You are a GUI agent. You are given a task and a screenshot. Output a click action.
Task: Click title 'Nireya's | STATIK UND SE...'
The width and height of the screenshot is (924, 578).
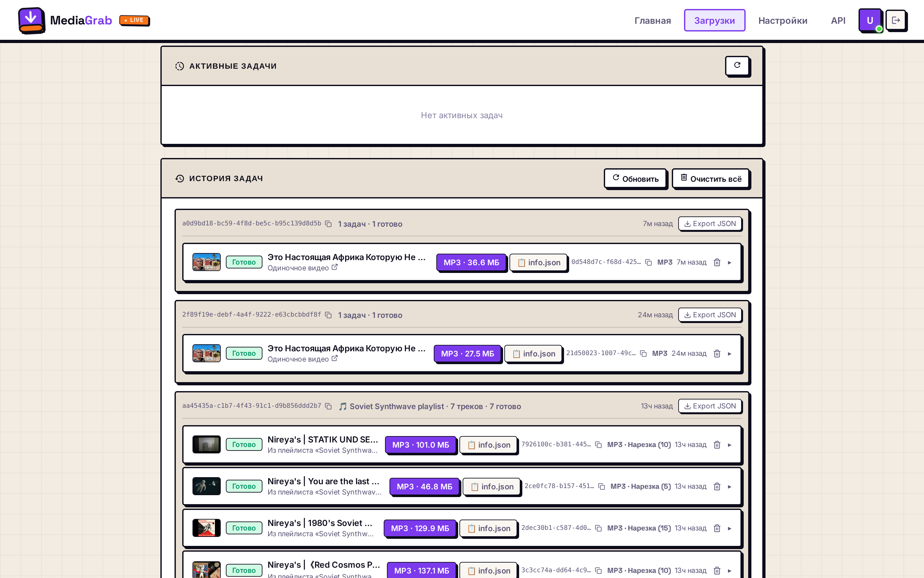(323, 440)
